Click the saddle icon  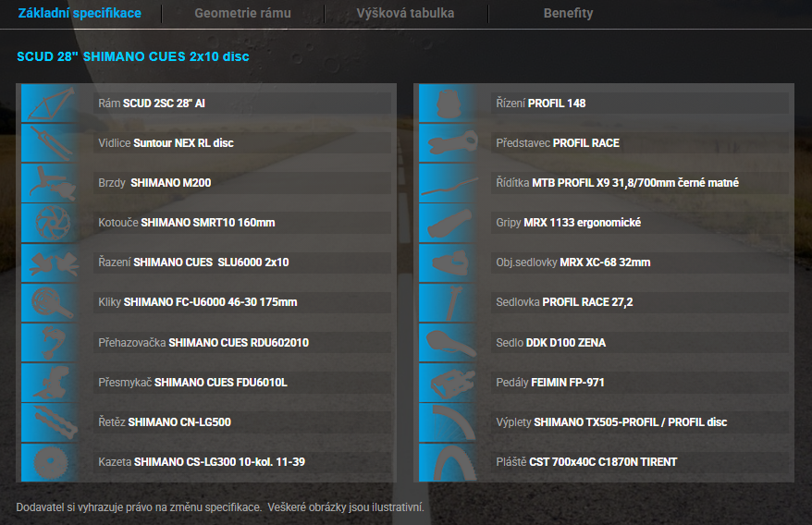[448, 342]
